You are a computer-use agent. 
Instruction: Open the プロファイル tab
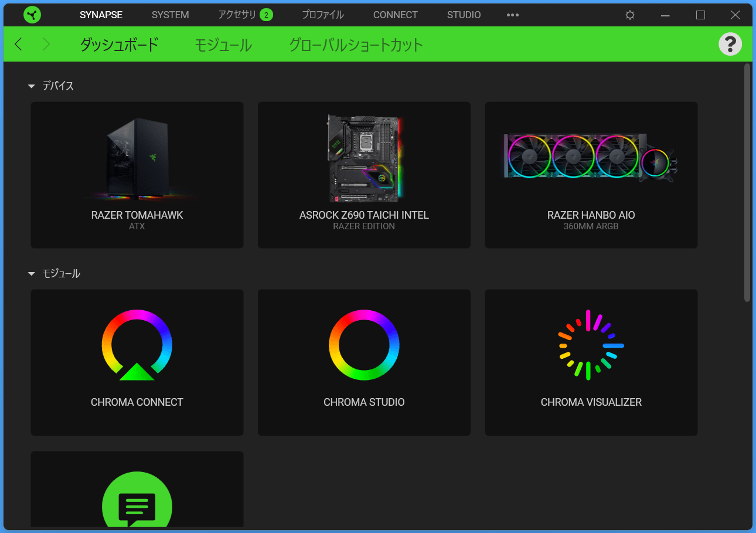coord(323,15)
